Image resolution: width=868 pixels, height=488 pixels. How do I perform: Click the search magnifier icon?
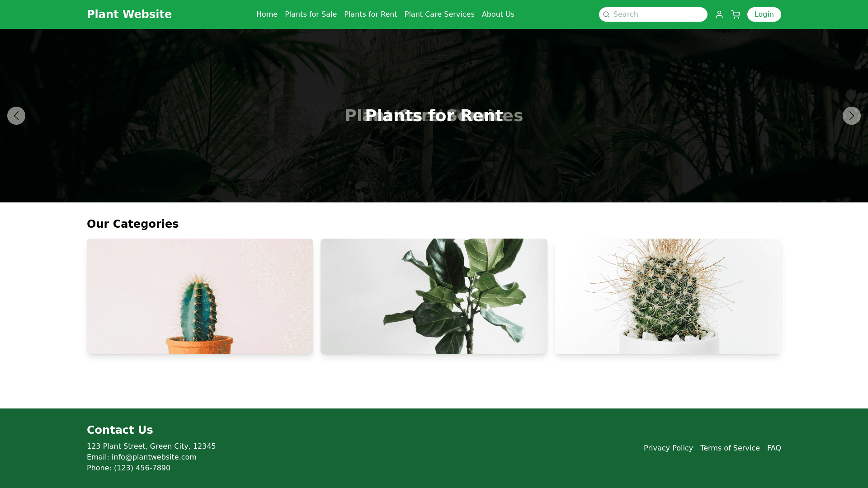tap(606, 14)
